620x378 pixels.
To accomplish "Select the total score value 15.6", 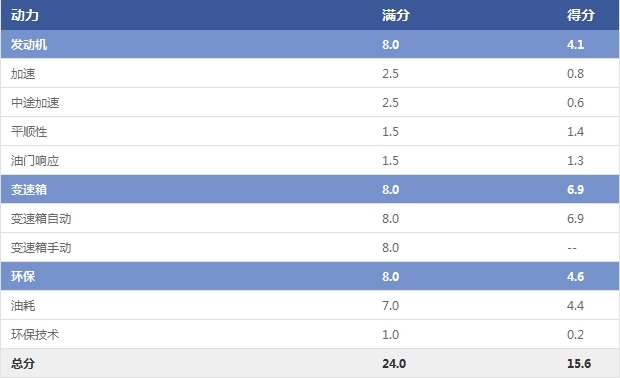I will pyautogui.click(x=579, y=363).
